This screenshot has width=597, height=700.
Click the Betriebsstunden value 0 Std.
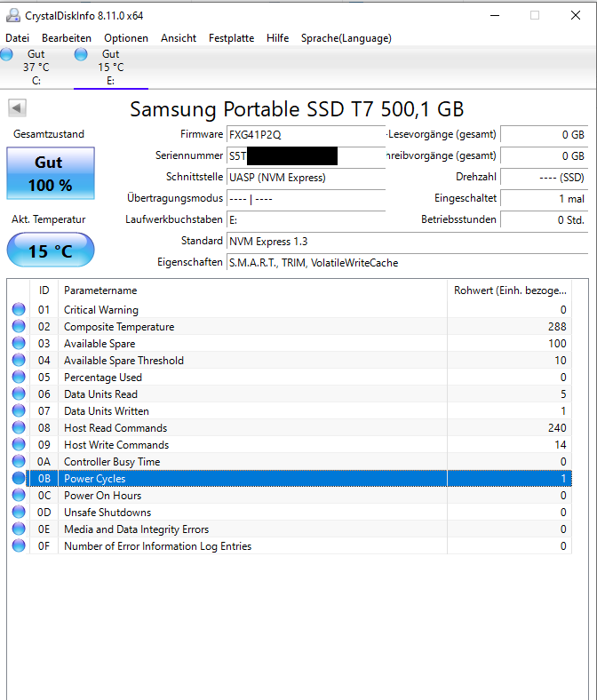tap(544, 220)
